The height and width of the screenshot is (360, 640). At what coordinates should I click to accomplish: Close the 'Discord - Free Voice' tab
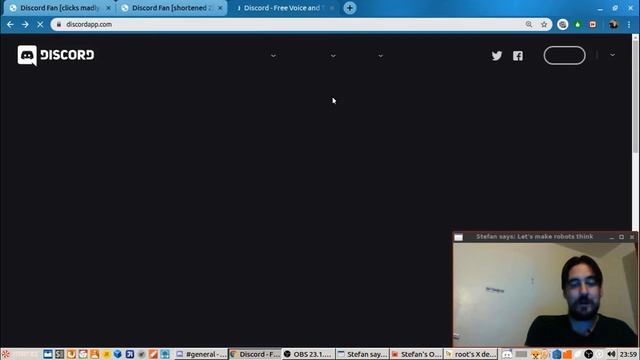[332, 8]
